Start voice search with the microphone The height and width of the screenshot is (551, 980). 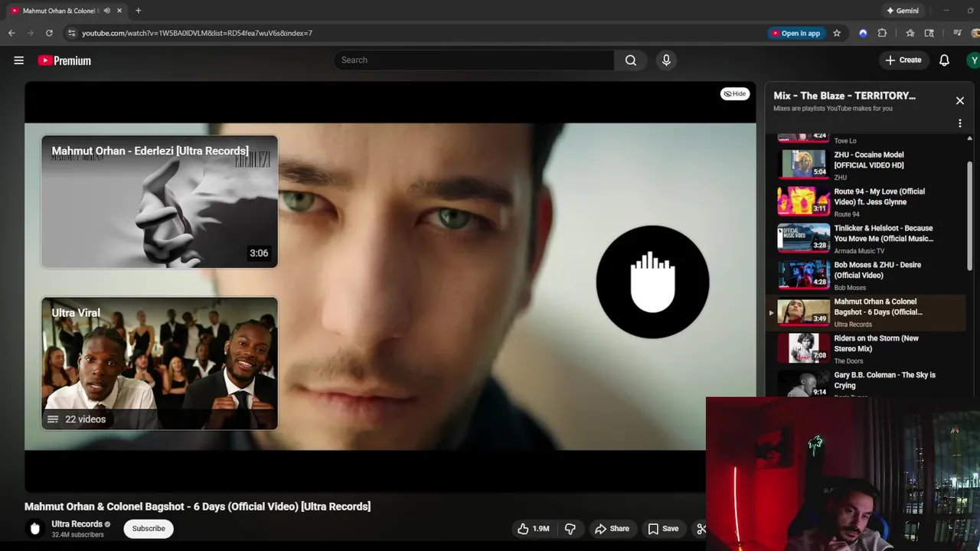click(666, 60)
